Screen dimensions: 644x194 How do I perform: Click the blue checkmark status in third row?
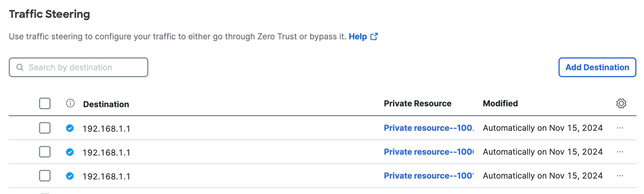pos(70,176)
